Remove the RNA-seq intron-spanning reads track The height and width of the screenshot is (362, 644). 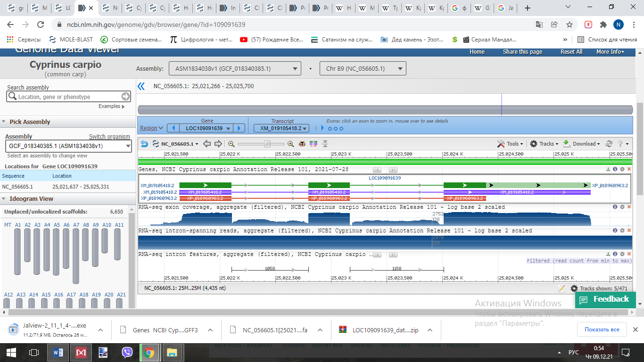click(x=629, y=230)
